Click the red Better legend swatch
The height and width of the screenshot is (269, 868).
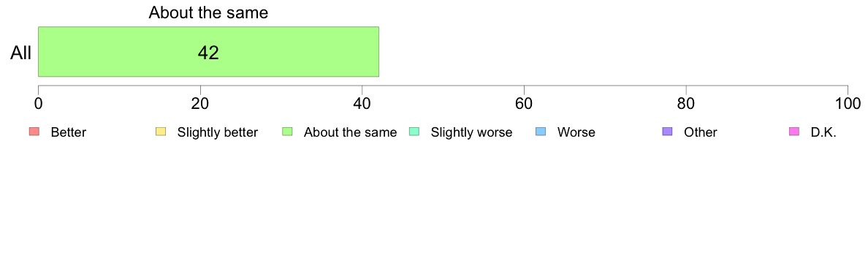[34, 132]
